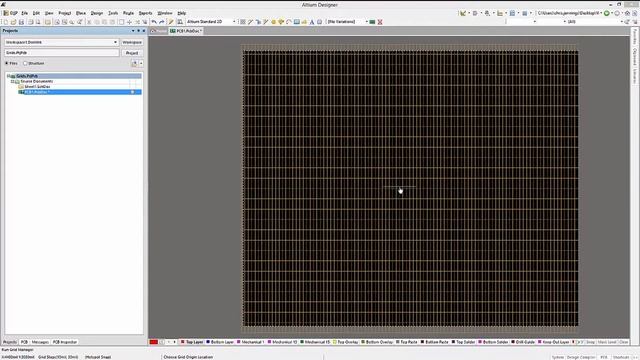
Task: Open the File menu
Action: 24,13
